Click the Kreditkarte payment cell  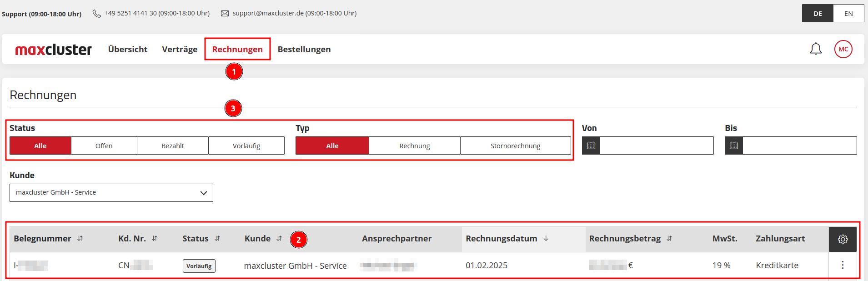click(x=777, y=265)
